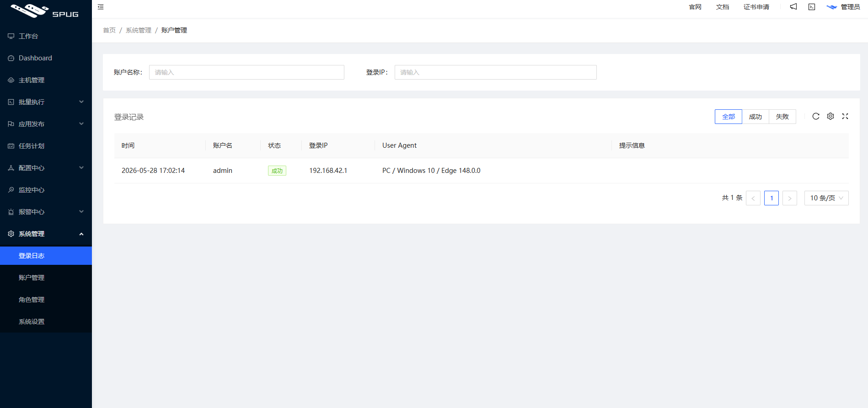The width and height of the screenshot is (868, 408).
Task: Show all login records with 全部
Action: 729,117
